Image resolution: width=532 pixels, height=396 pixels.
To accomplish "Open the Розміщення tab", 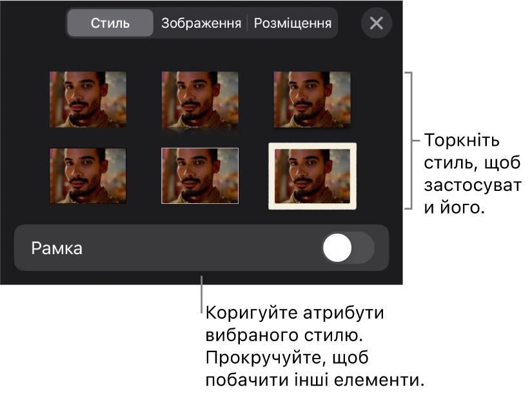I will [x=293, y=23].
